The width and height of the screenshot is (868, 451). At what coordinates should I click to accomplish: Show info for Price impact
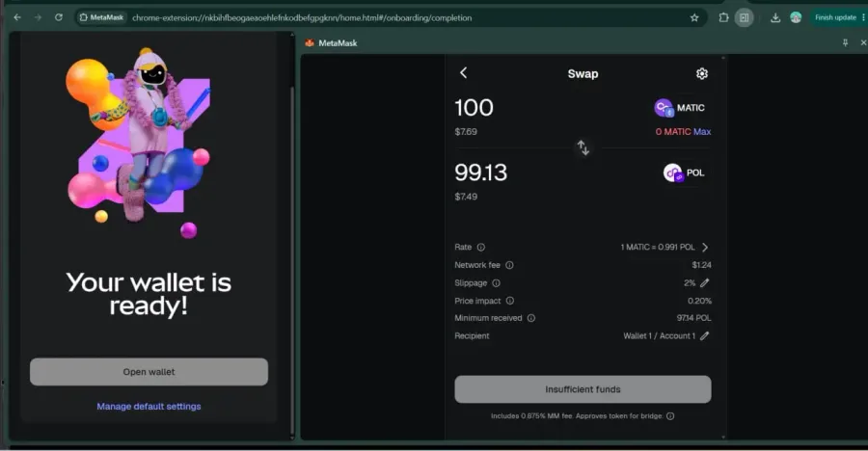(x=510, y=301)
